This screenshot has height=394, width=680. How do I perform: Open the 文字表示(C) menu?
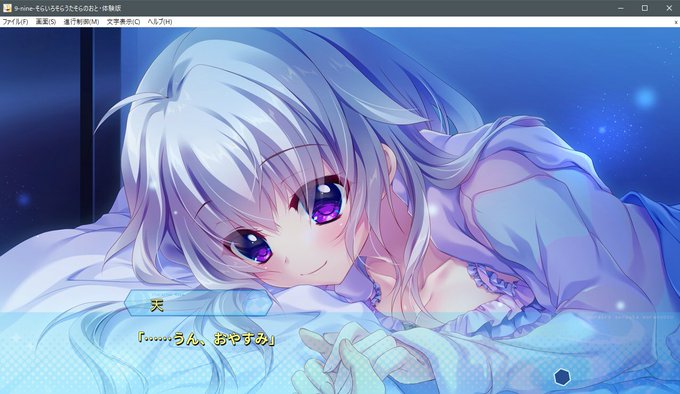coord(124,22)
